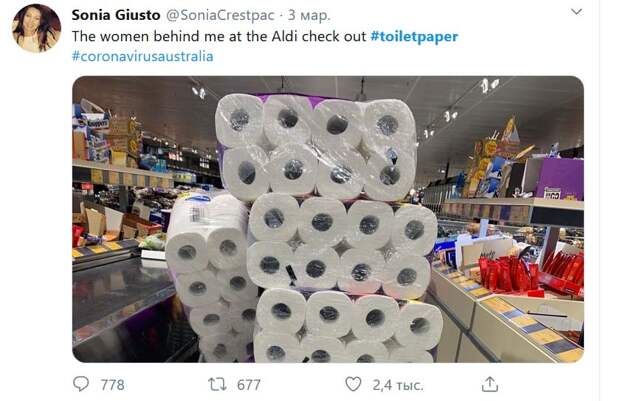Retweet using the arrows icon
Viewport: 620px width, 401px height.
tap(217, 384)
